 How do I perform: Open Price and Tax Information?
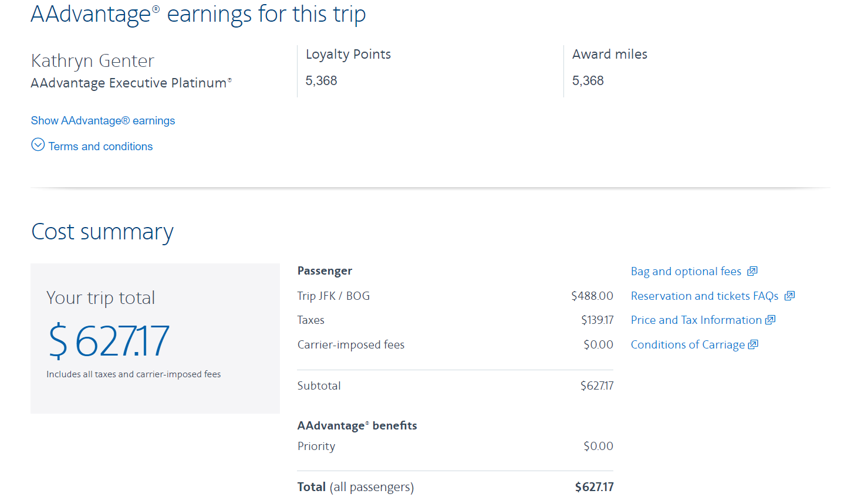[695, 320]
